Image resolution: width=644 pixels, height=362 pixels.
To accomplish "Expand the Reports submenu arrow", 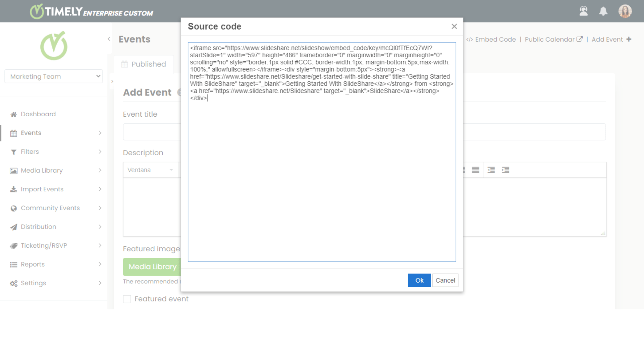I will coord(100,264).
